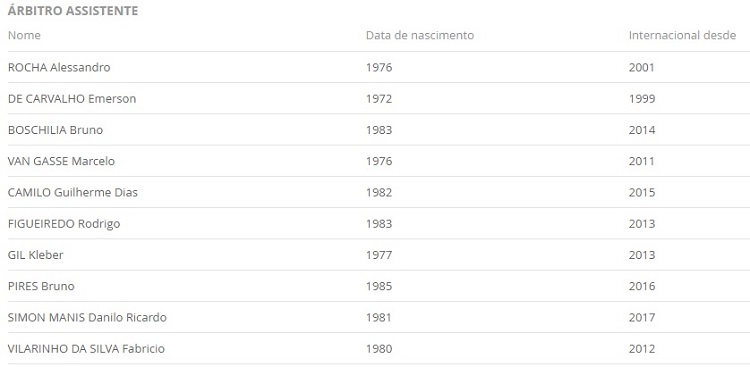The width and height of the screenshot is (750, 367).
Task: Click the GIL Kleber name
Action: (35, 255)
